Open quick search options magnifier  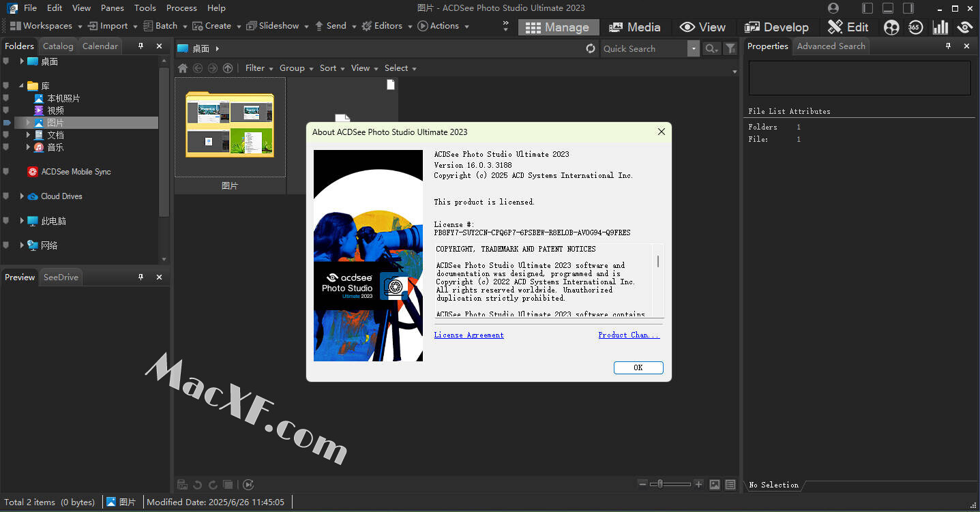[711, 48]
